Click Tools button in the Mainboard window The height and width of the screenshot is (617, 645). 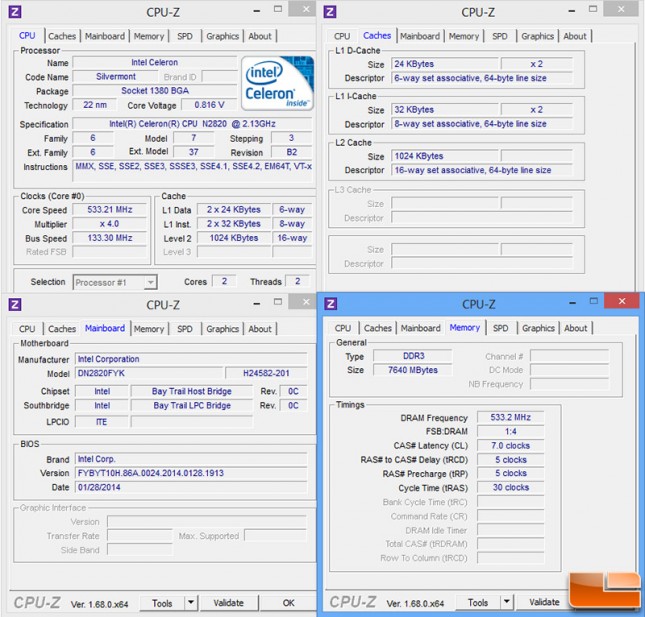click(x=162, y=603)
